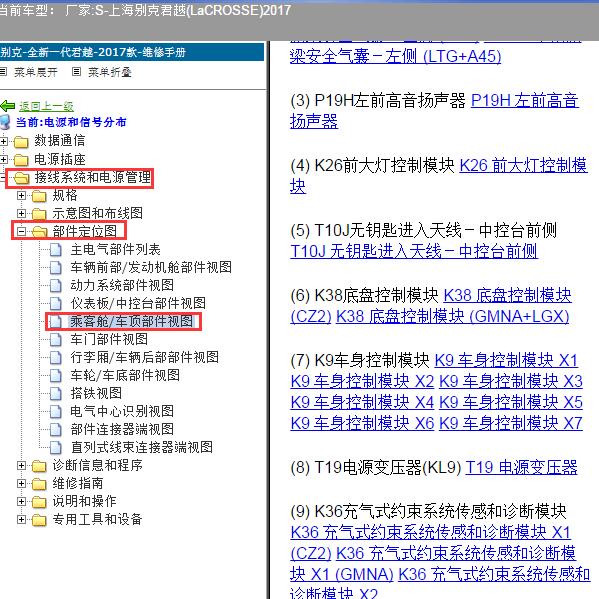Expand the 专用工具和设备 folder
This screenshot has height=599, width=599.
coord(21,520)
